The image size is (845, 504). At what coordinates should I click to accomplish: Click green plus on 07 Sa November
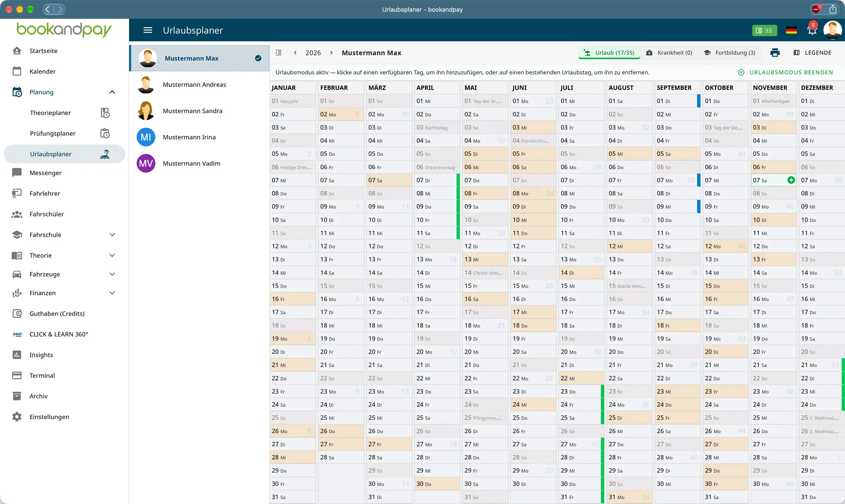[791, 180]
